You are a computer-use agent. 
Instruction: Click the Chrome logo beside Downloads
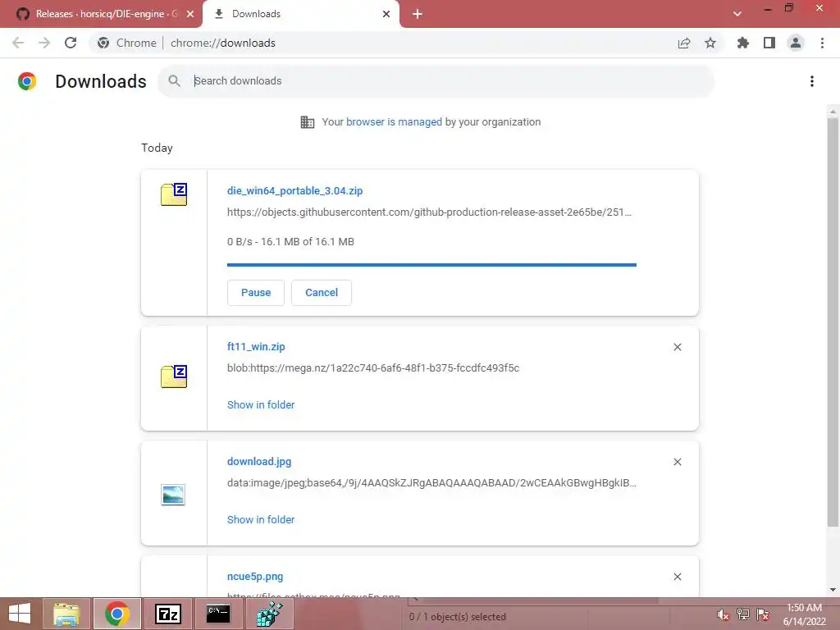(x=27, y=81)
